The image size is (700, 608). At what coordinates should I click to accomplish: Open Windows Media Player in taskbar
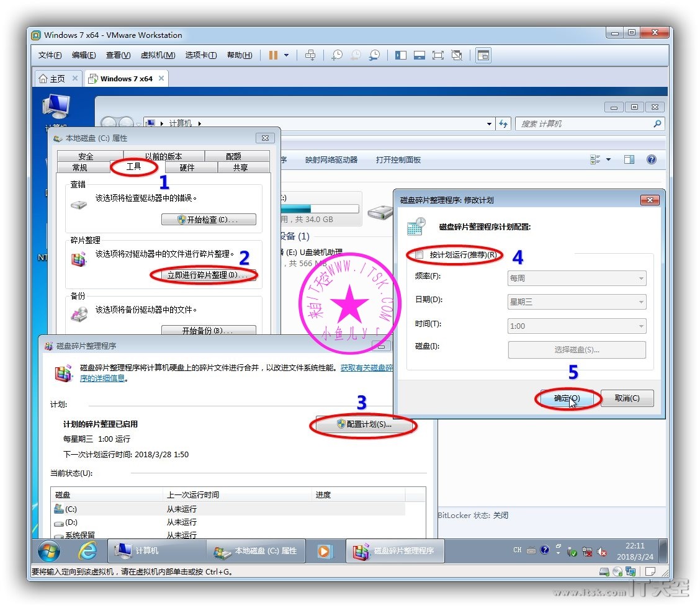pyautogui.click(x=324, y=550)
